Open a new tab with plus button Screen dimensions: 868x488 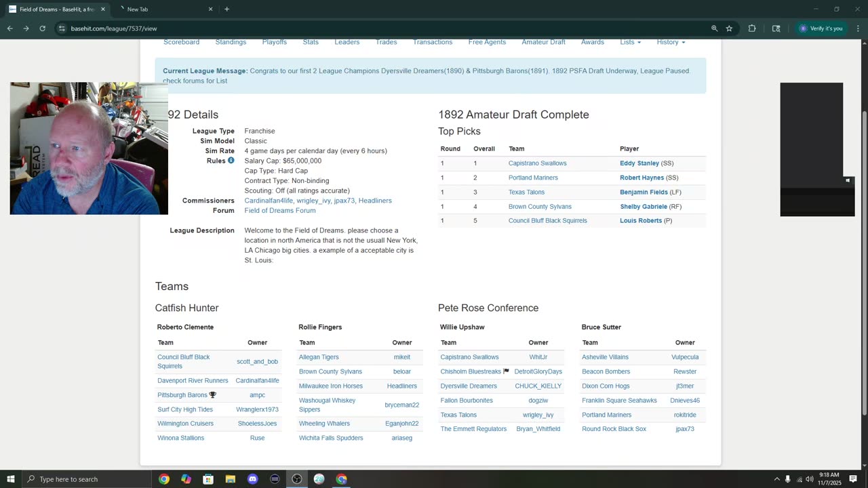[226, 9]
